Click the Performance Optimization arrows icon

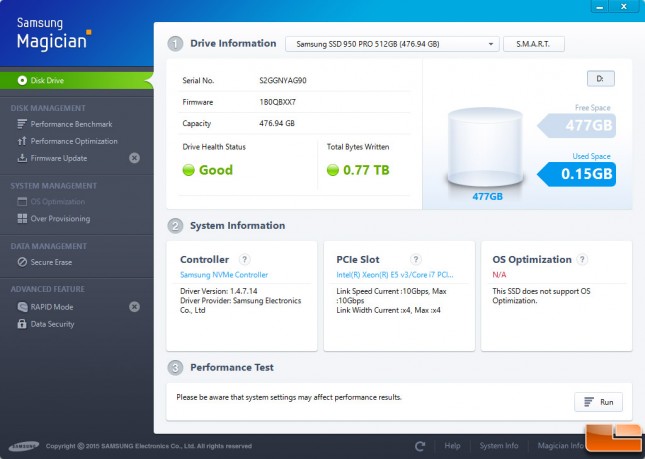click(x=22, y=141)
